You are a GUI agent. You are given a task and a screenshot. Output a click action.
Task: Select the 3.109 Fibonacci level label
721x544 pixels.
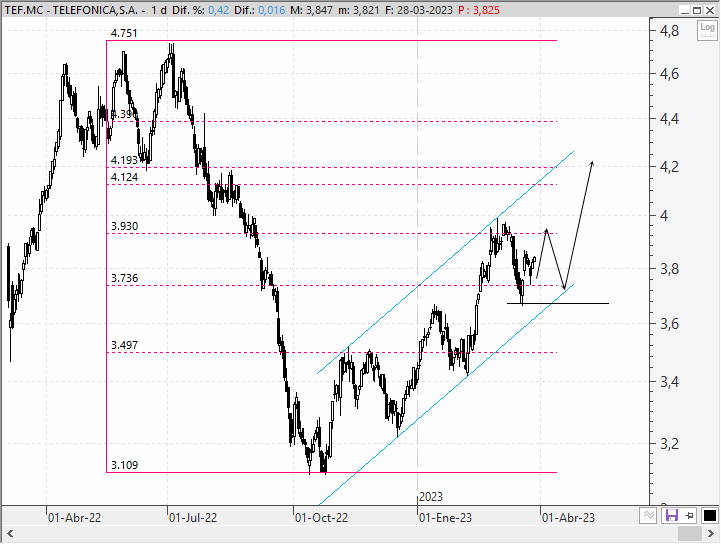pyautogui.click(x=124, y=465)
